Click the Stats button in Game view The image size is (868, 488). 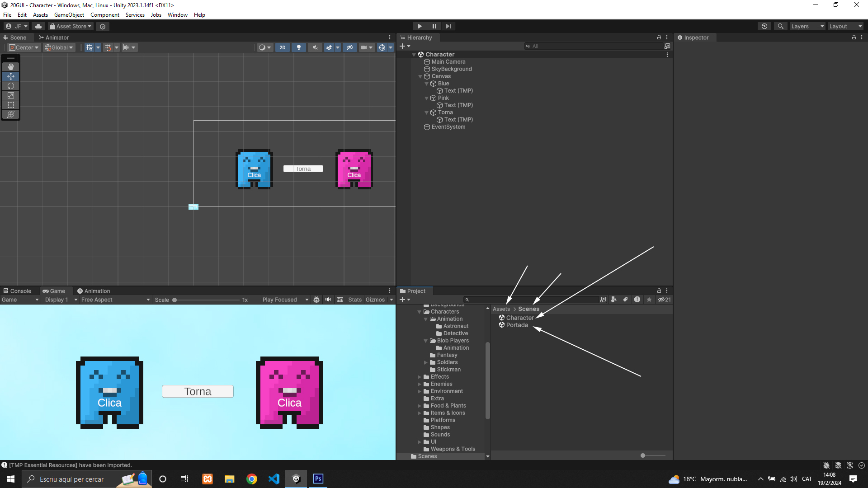pos(355,300)
